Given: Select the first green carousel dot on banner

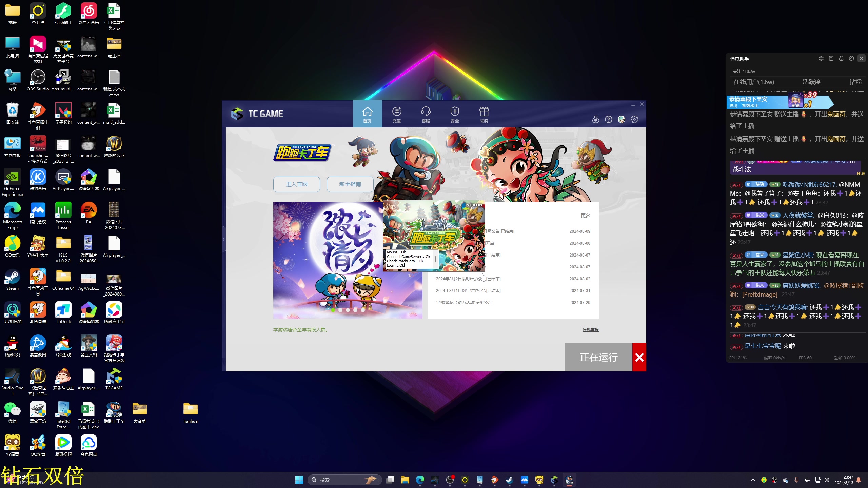Looking at the screenshot, I should tap(333, 310).
